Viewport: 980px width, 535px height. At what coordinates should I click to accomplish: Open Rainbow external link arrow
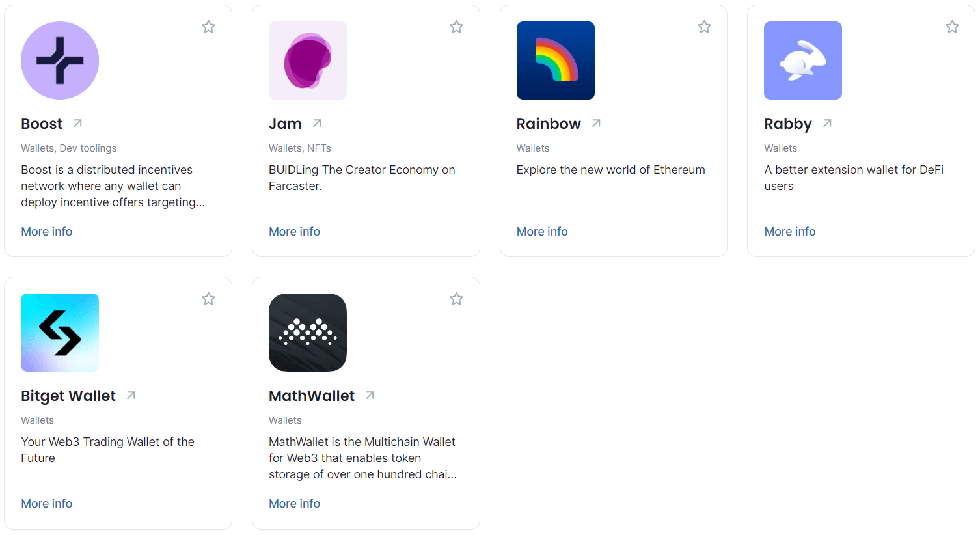click(x=596, y=123)
